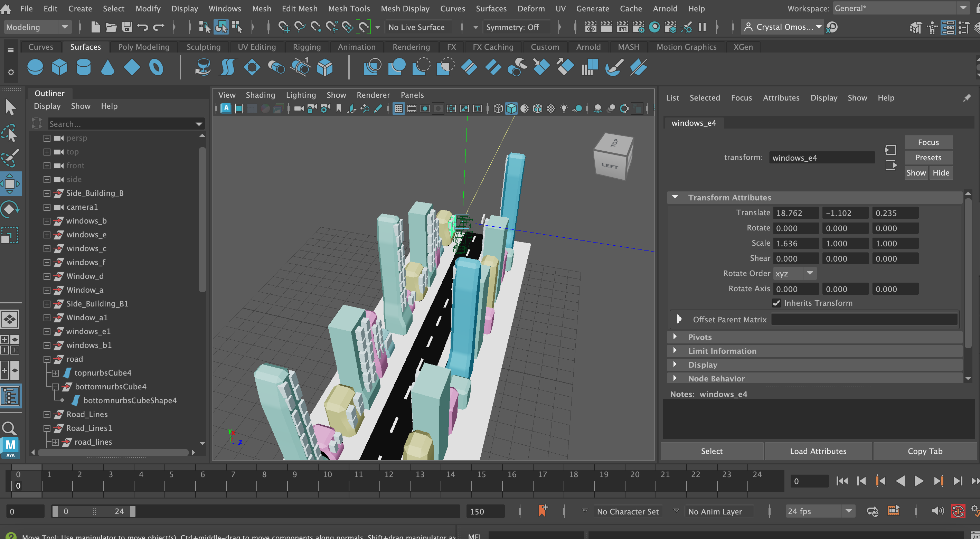Activate the Move tool
The height and width of the screenshot is (539, 980).
click(10, 184)
